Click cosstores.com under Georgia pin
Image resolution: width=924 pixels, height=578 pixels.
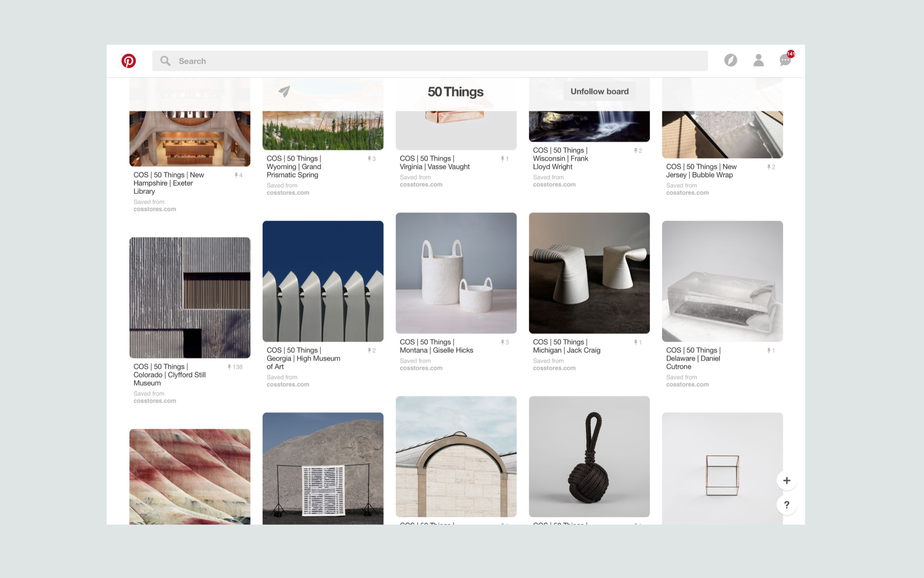(288, 384)
